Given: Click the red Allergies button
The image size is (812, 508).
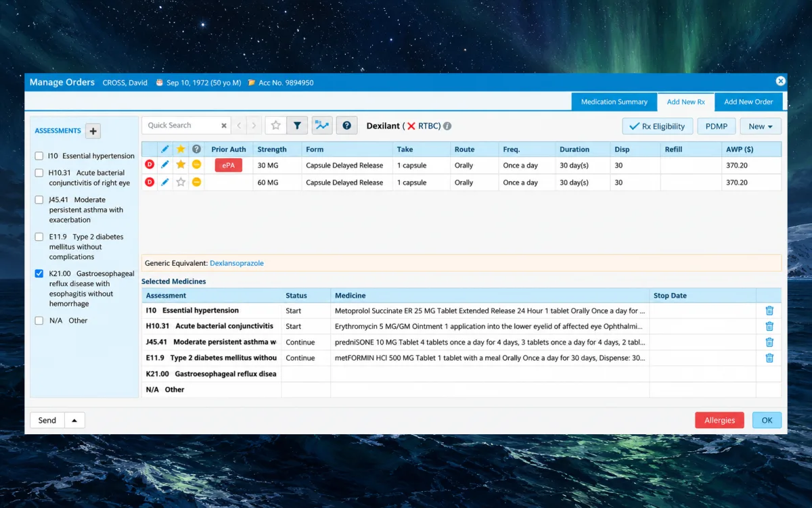Looking at the screenshot, I should [719, 420].
